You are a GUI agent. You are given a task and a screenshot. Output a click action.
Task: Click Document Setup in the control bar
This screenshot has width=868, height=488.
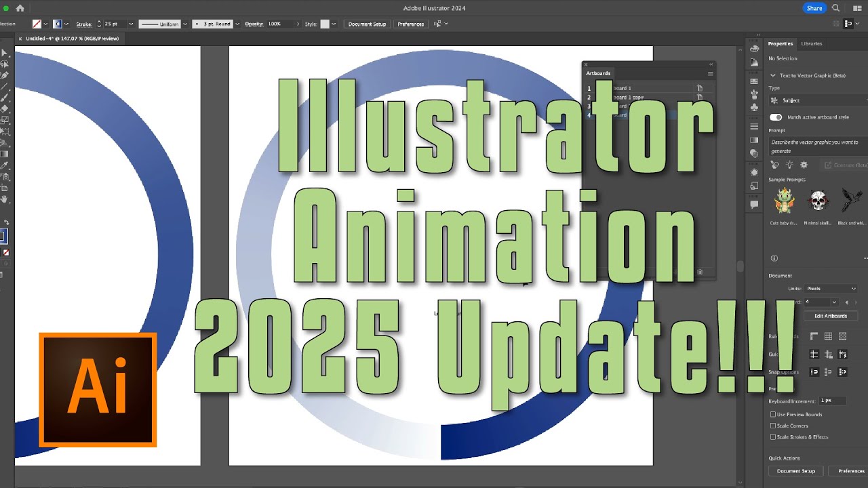(367, 24)
